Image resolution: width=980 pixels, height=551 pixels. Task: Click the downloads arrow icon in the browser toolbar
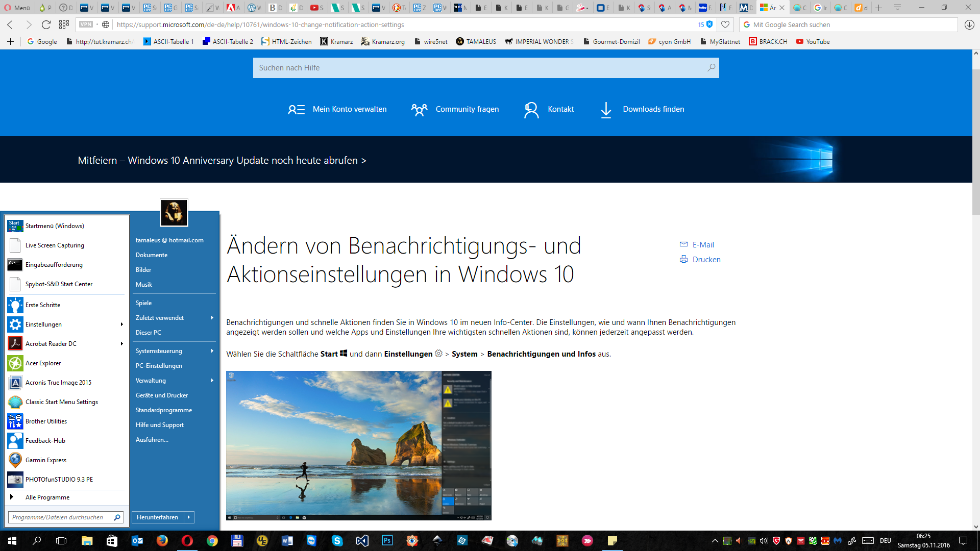(x=969, y=24)
